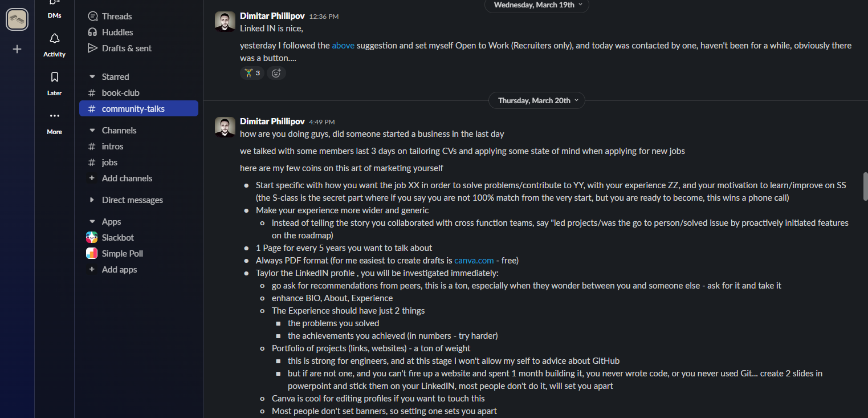Click the workspace logo icon
868x418 pixels.
click(17, 19)
